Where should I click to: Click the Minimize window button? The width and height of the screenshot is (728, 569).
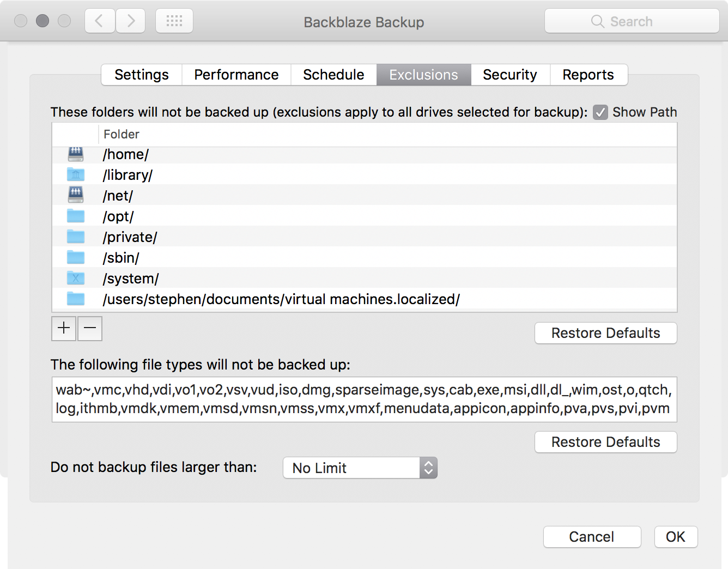[43, 21]
